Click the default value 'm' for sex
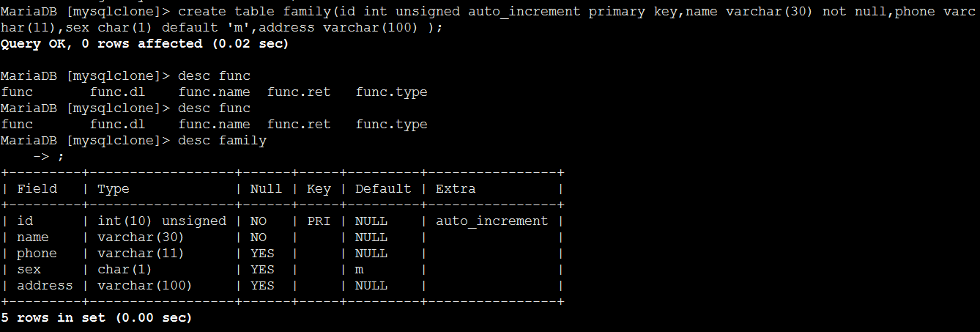Viewport: 980px width, 332px height. 360,270
